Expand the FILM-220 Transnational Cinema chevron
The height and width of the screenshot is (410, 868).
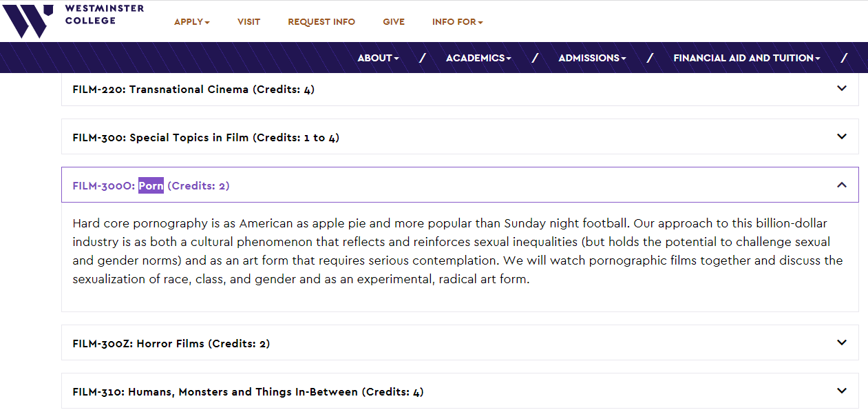point(841,88)
